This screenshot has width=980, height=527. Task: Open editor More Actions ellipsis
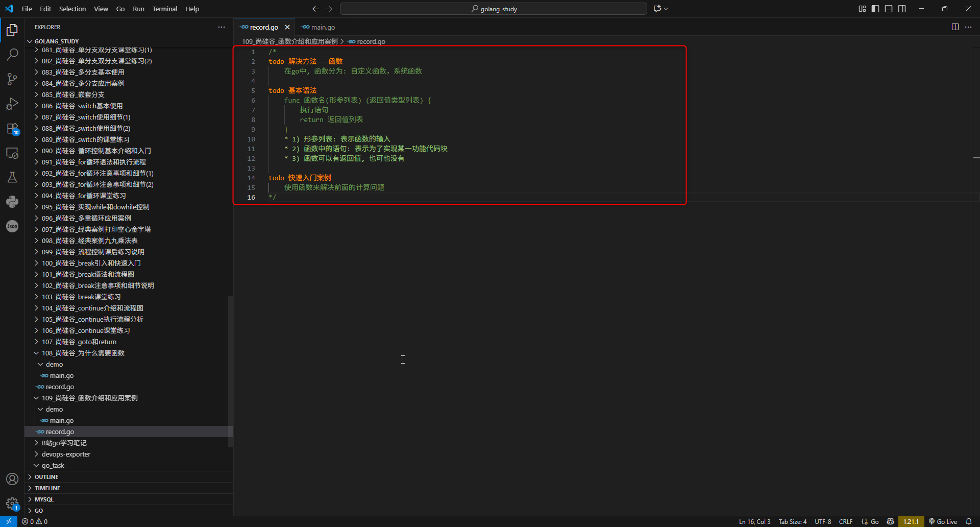[968, 27]
